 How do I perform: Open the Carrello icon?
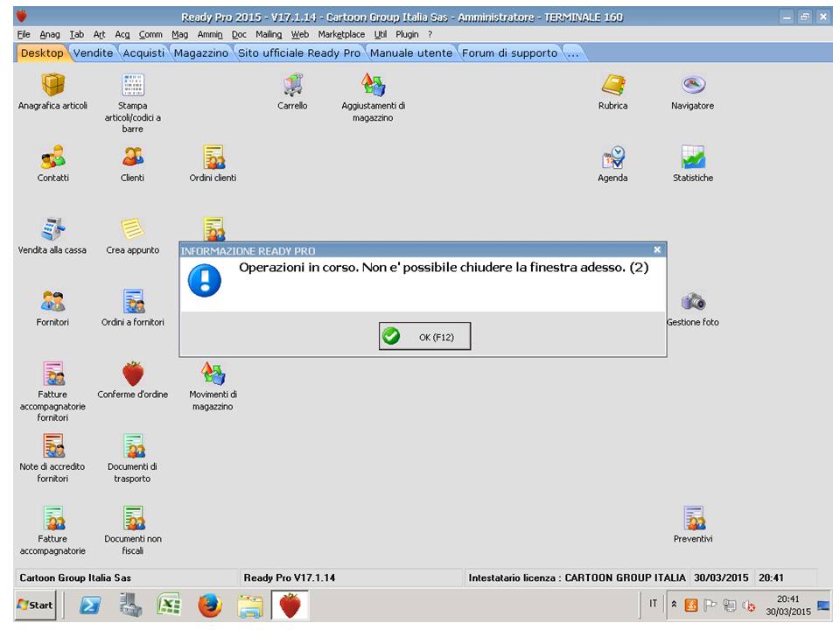tap(292, 85)
